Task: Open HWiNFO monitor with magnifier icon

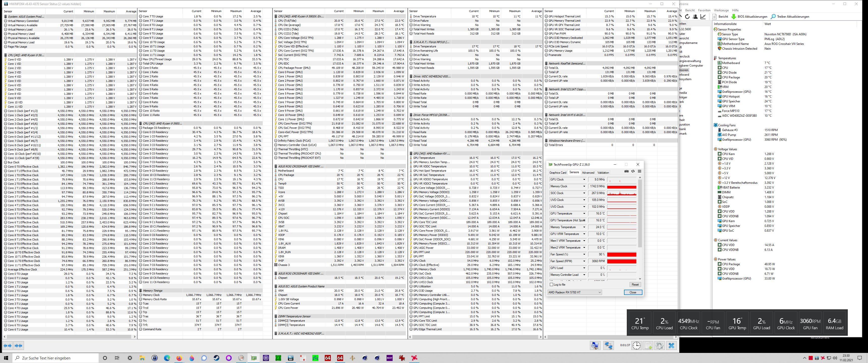Action: tap(595, 346)
